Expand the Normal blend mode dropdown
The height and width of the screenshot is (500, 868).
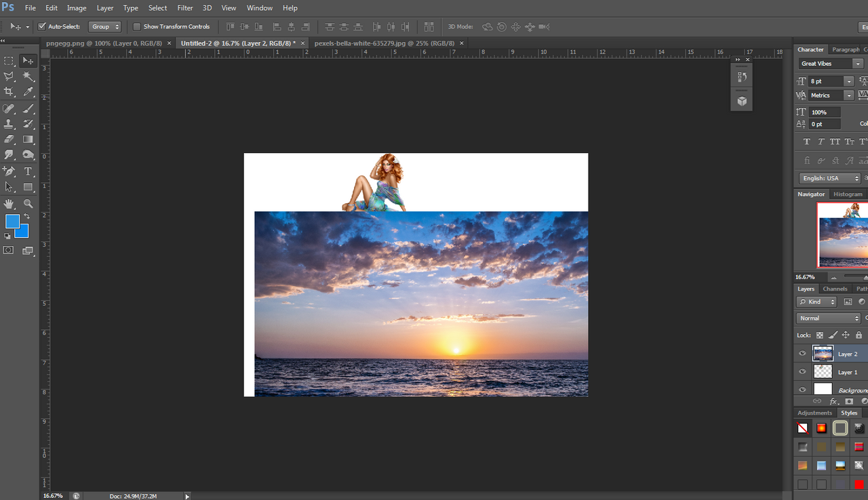tap(828, 318)
